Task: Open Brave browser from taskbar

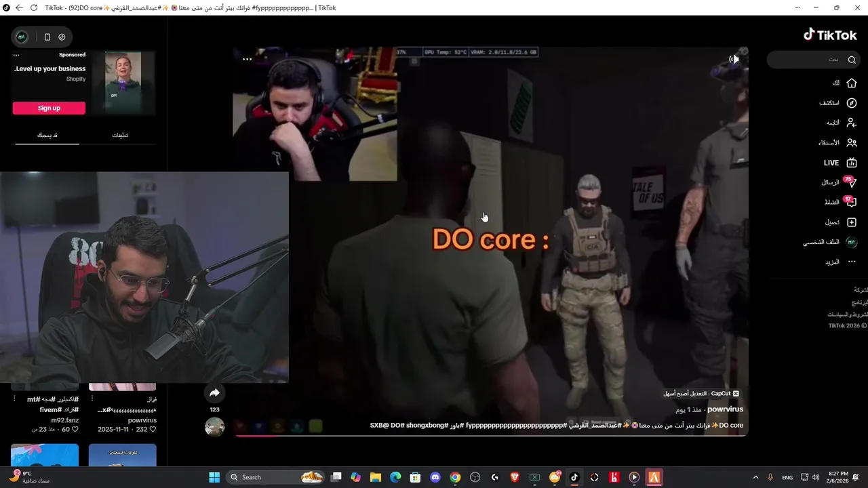Action: pos(515,477)
